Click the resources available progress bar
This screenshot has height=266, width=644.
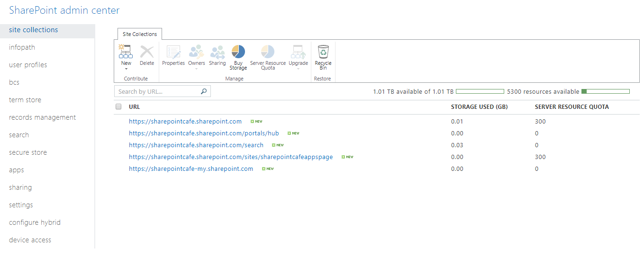(x=606, y=91)
